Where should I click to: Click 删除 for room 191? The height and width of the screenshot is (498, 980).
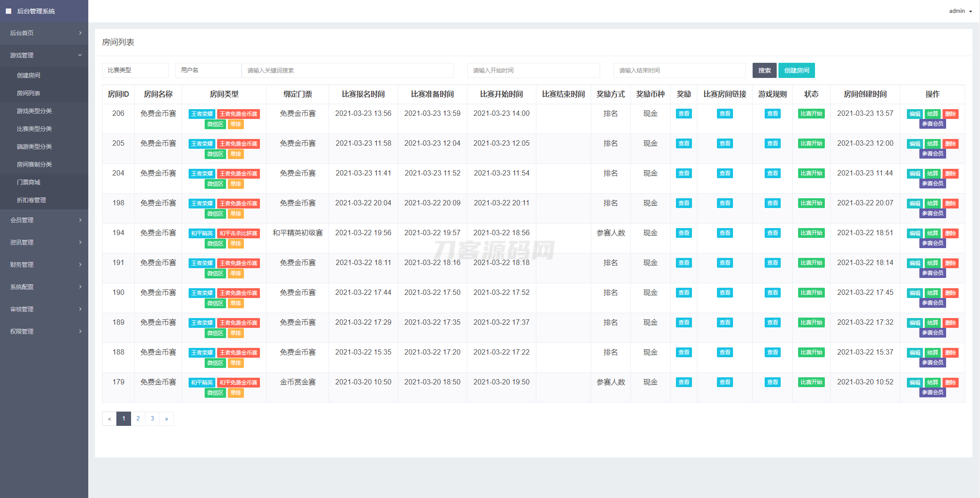(x=951, y=263)
